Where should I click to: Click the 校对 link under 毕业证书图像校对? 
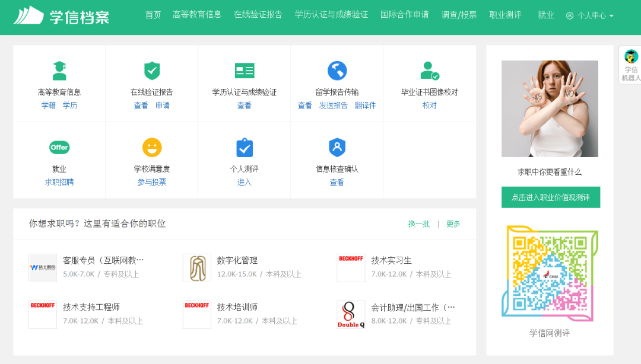pos(430,106)
